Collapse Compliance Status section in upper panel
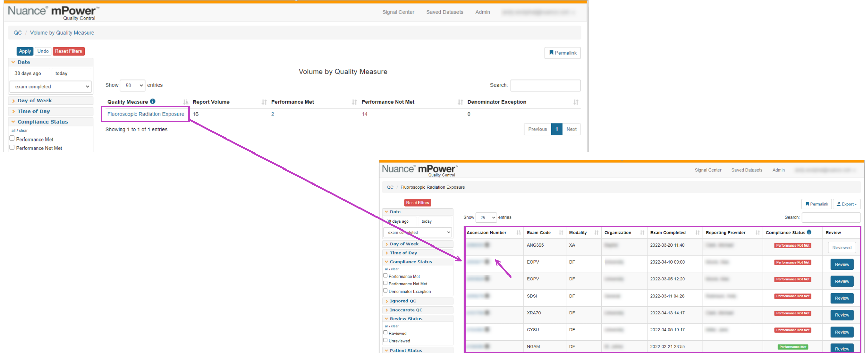This screenshot has width=868, height=353. click(51, 122)
